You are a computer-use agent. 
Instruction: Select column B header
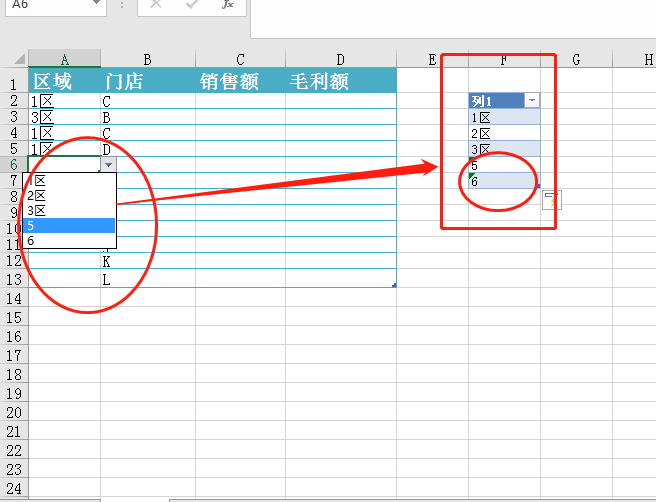coord(148,59)
